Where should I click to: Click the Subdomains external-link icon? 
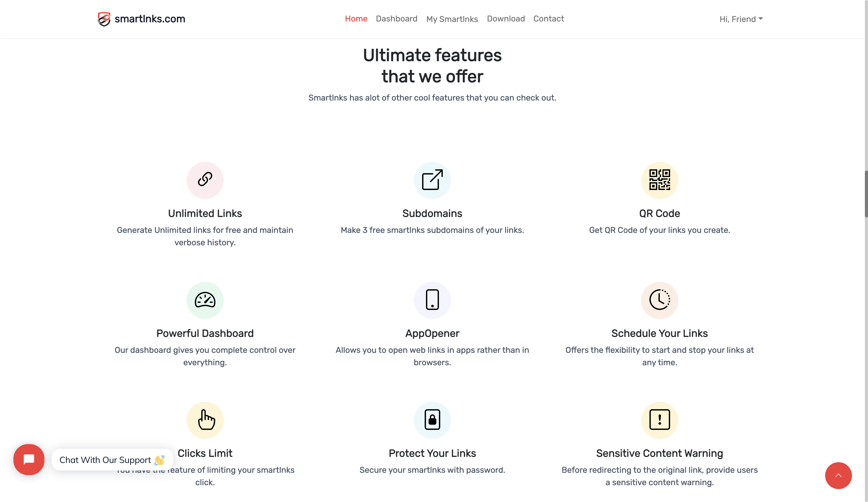coord(432,180)
